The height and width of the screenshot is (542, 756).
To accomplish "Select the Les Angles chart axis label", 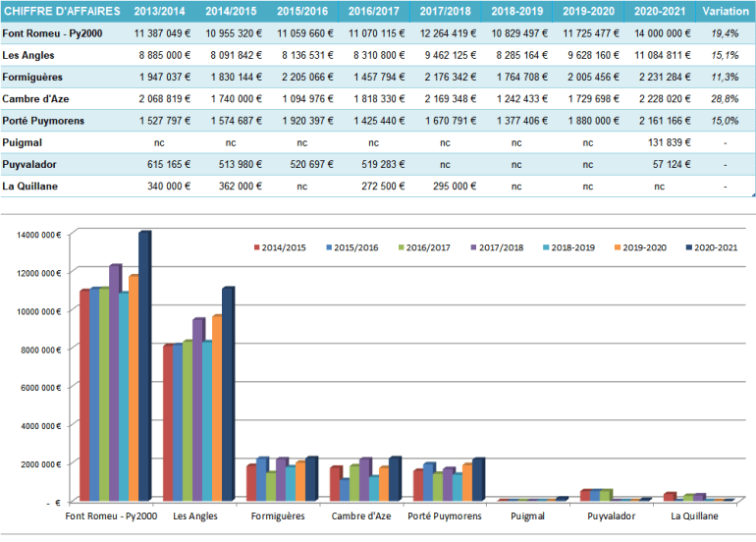I will (x=193, y=516).
